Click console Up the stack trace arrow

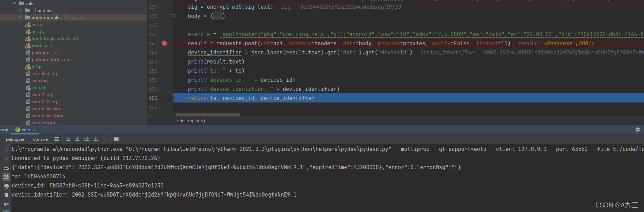tap(6, 149)
